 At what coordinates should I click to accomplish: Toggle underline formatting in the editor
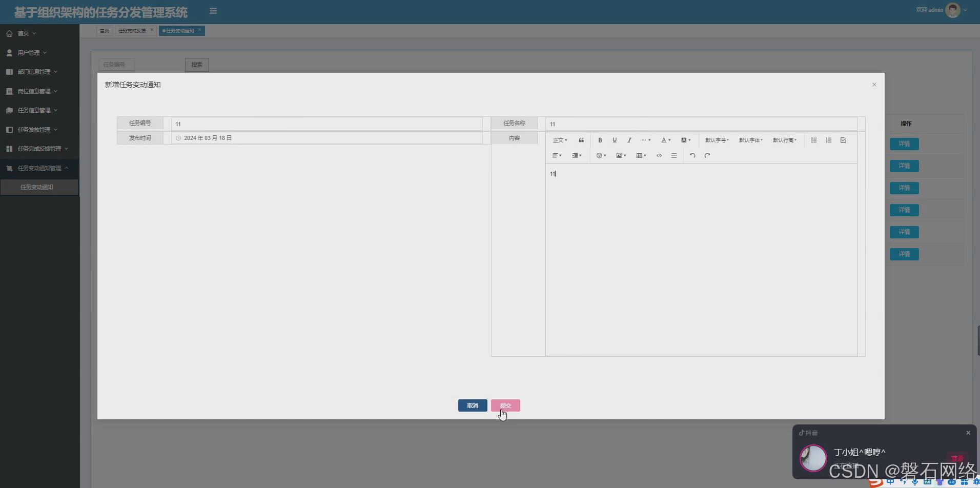tap(615, 140)
